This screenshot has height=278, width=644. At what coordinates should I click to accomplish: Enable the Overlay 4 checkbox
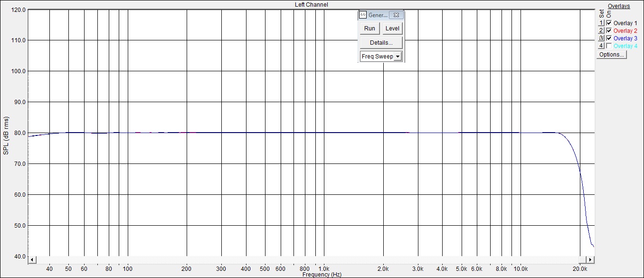click(609, 46)
